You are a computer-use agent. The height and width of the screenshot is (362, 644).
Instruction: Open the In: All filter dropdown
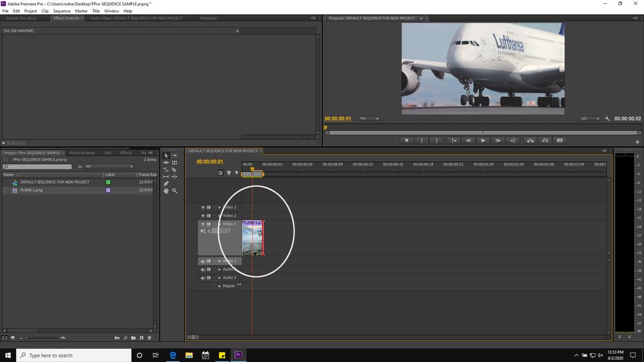click(x=109, y=167)
